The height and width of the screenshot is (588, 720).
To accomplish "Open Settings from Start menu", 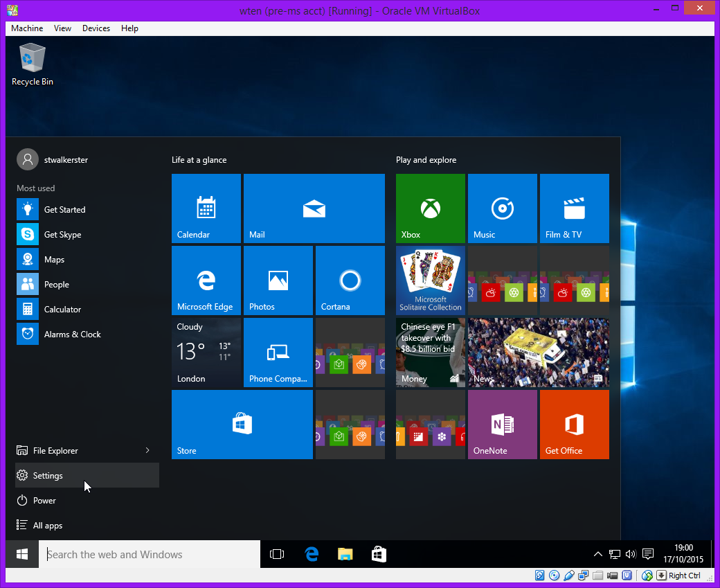I will pyautogui.click(x=48, y=476).
